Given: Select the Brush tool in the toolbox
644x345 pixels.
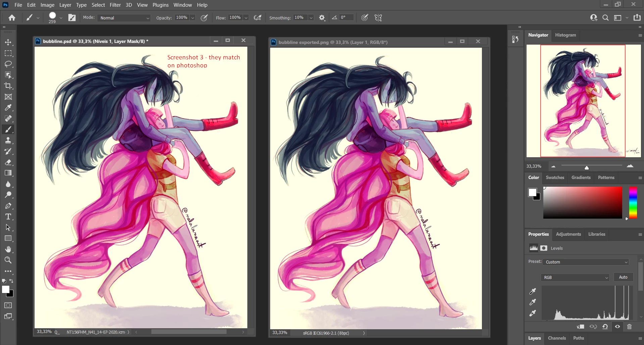Looking at the screenshot, I should (8, 129).
